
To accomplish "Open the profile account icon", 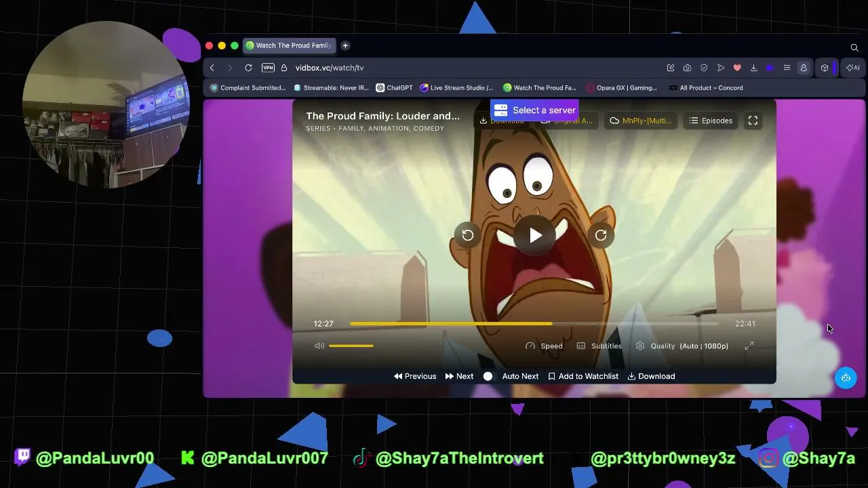I will pos(804,68).
